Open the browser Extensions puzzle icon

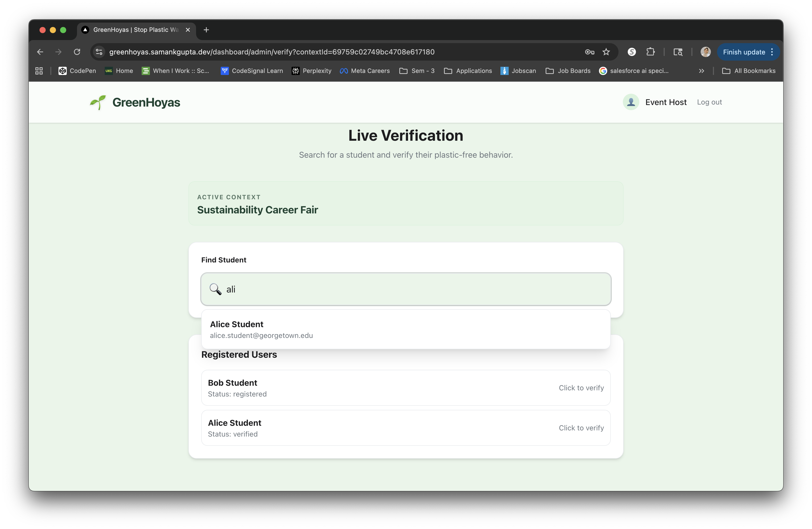(651, 52)
